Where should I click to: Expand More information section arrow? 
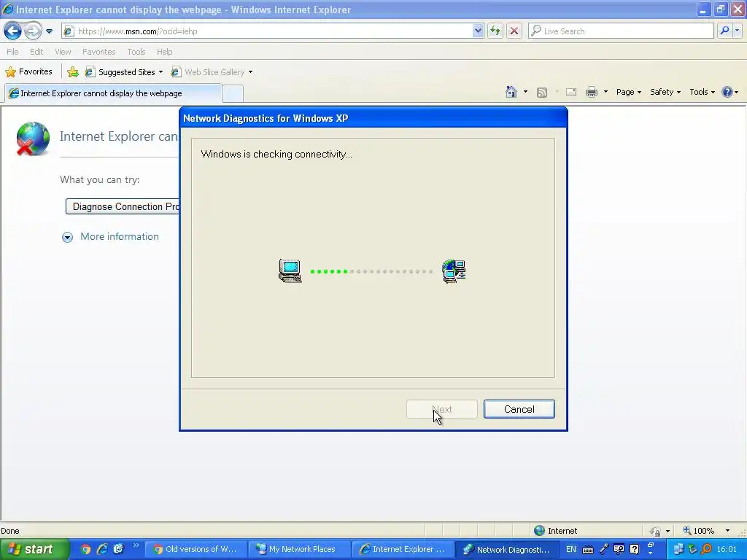click(x=67, y=237)
